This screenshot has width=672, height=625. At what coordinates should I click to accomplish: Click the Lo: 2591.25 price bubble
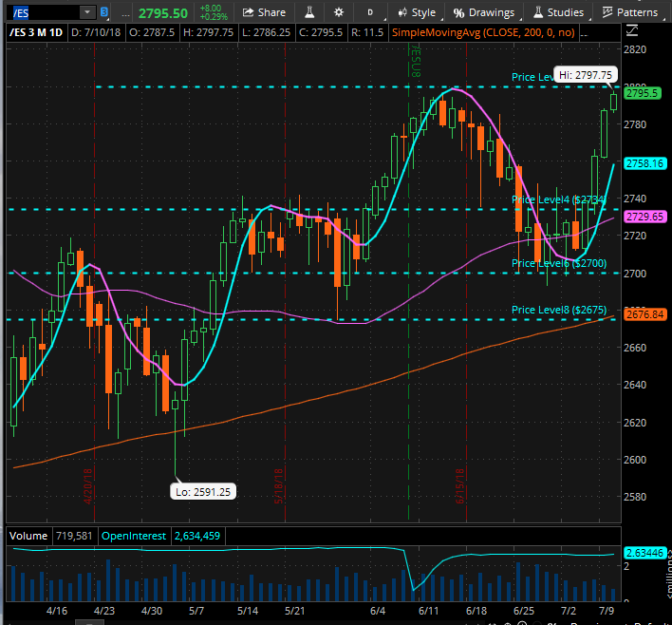(x=203, y=492)
